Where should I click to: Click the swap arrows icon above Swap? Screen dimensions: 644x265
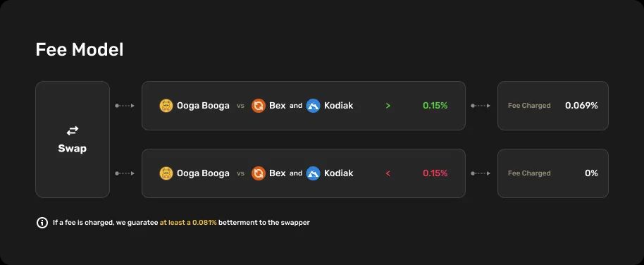pyautogui.click(x=73, y=131)
